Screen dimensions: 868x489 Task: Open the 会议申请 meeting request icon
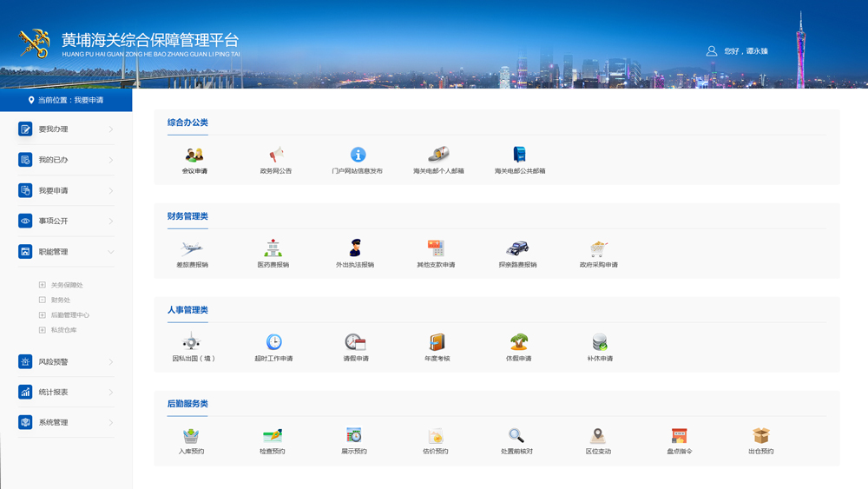pyautogui.click(x=194, y=155)
